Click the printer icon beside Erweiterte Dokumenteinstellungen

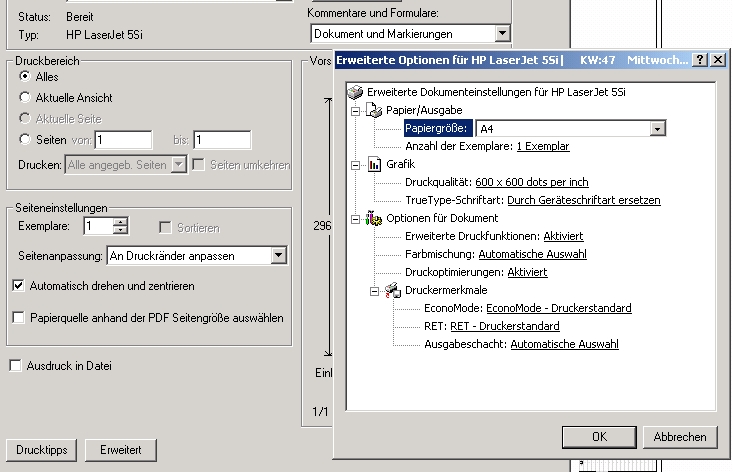click(355, 92)
